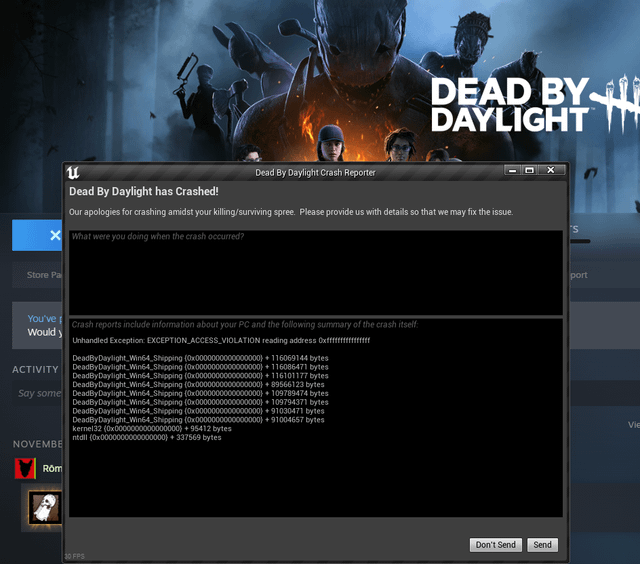
Task: Click the ACTIVITY heading in the Steam window
Action: 36,369
